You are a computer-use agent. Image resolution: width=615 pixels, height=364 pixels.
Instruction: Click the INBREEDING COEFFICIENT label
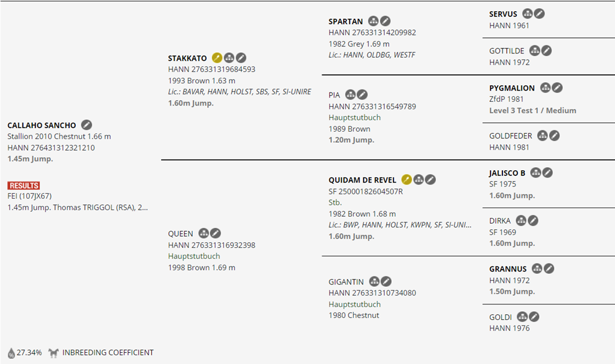click(108, 353)
